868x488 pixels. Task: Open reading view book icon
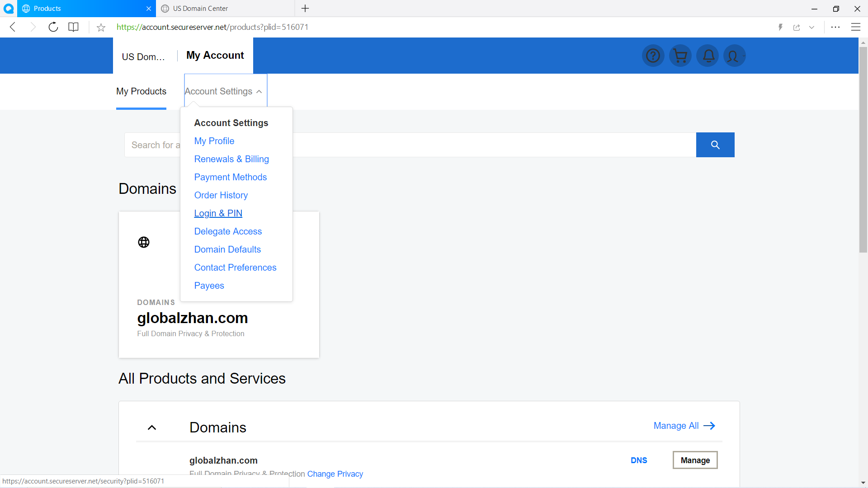tap(73, 27)
